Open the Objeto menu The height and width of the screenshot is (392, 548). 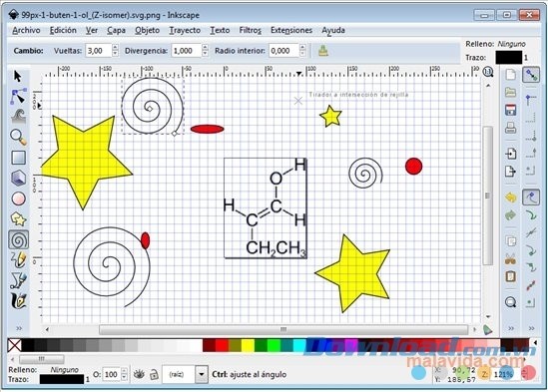[147, 30]
